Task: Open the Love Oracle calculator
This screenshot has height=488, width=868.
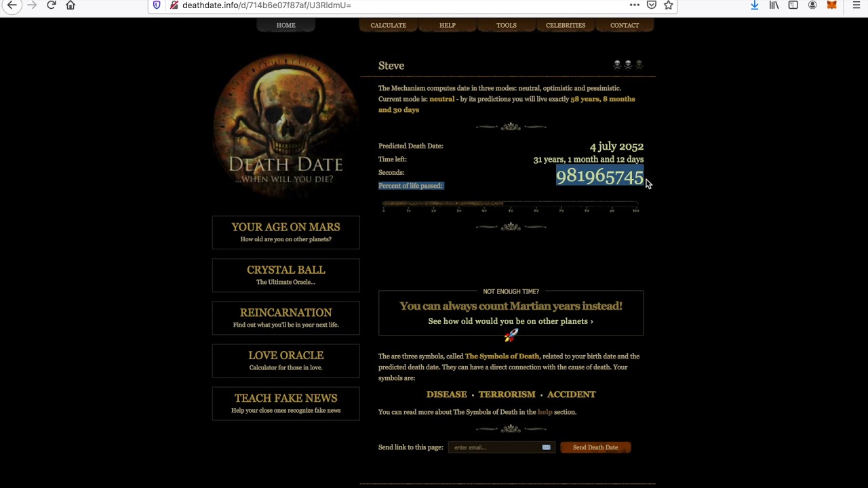Action: tap(285, 360)
